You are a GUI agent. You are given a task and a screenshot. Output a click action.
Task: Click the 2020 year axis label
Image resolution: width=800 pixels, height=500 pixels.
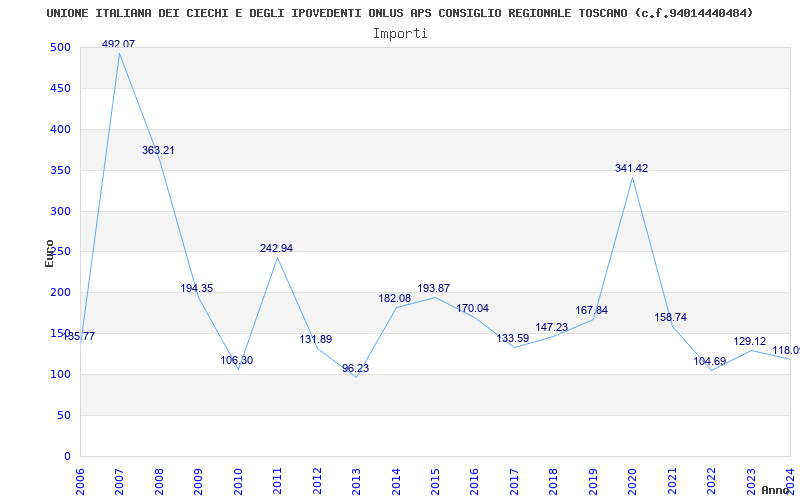[633, 482]
